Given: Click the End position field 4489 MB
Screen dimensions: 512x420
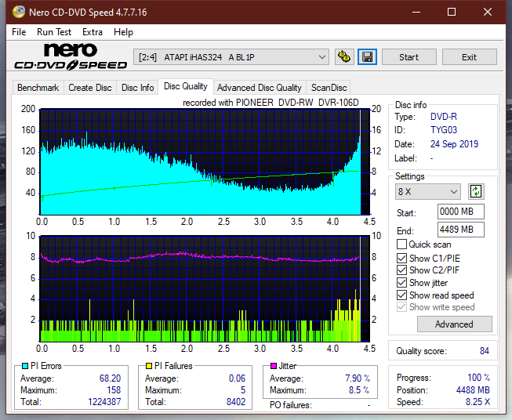Looking at the screenshot, I should coord(460,230).
